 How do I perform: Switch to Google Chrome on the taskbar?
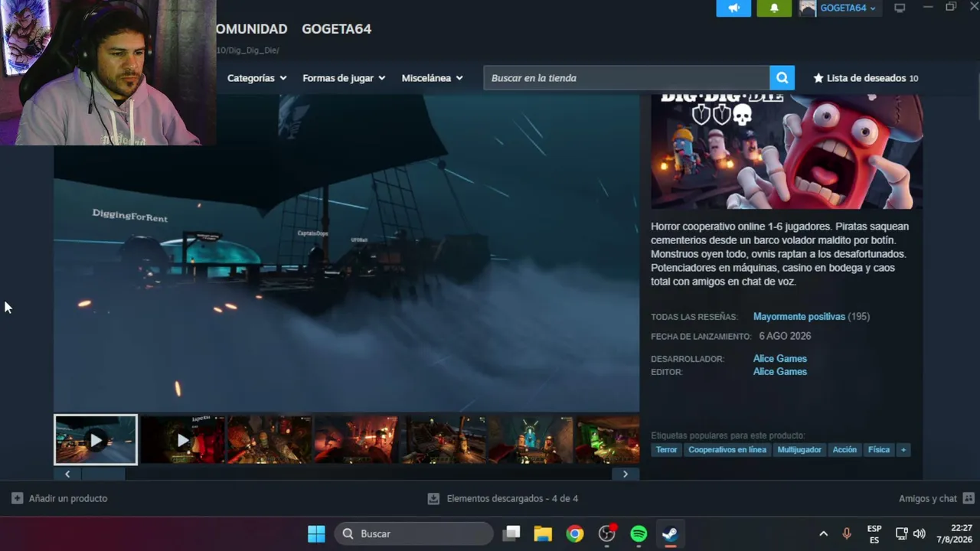(575, 533)
